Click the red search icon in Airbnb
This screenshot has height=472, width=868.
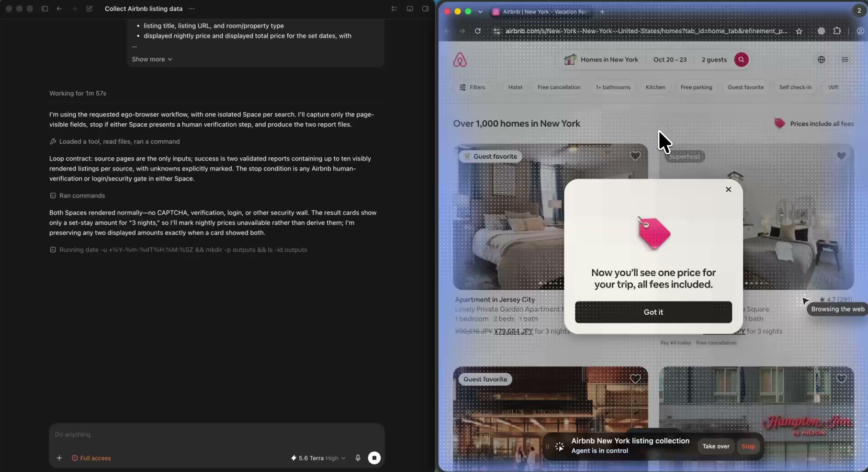click(x=741, y=60)
